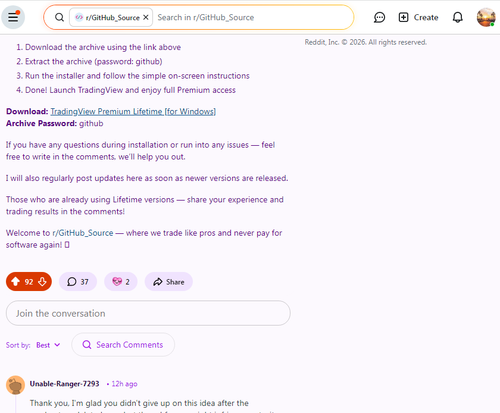Click the 12h ago comment timestamp

click(124, 384)
